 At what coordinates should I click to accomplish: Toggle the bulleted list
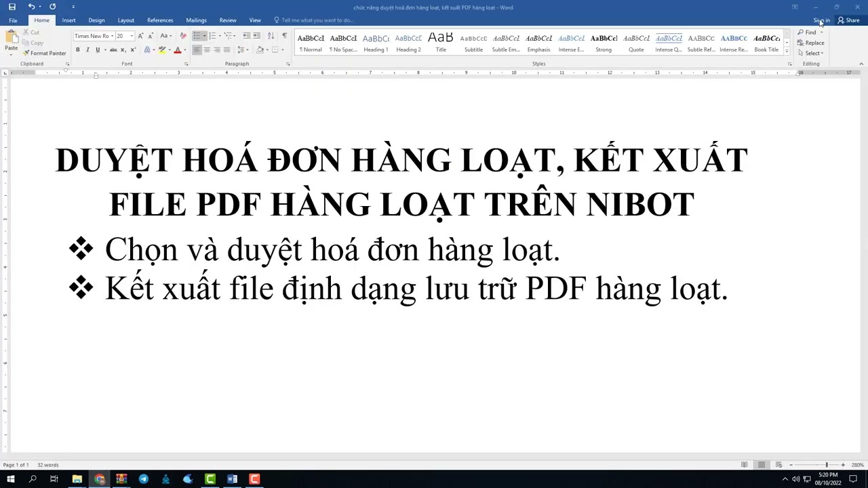[197, 36]
